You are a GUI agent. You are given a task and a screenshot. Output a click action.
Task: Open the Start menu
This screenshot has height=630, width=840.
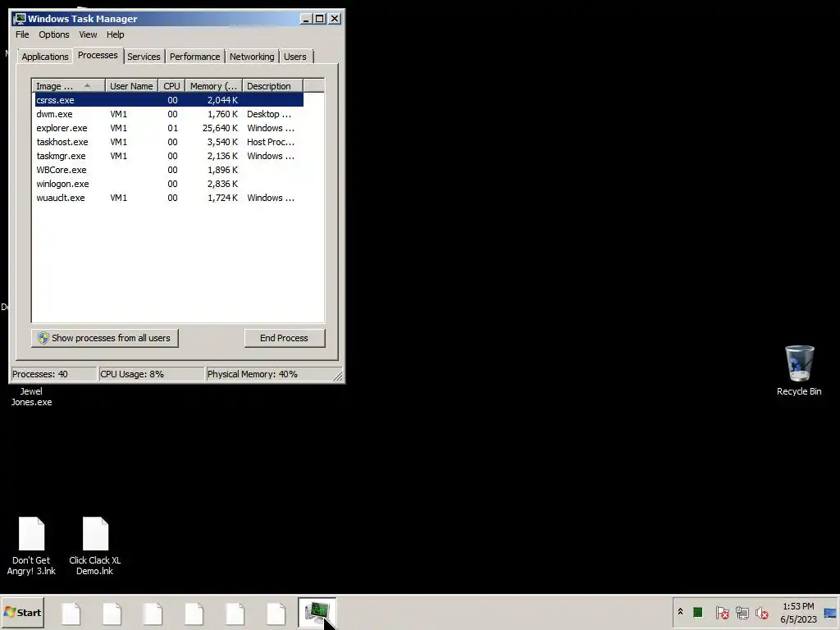[22, 612]
